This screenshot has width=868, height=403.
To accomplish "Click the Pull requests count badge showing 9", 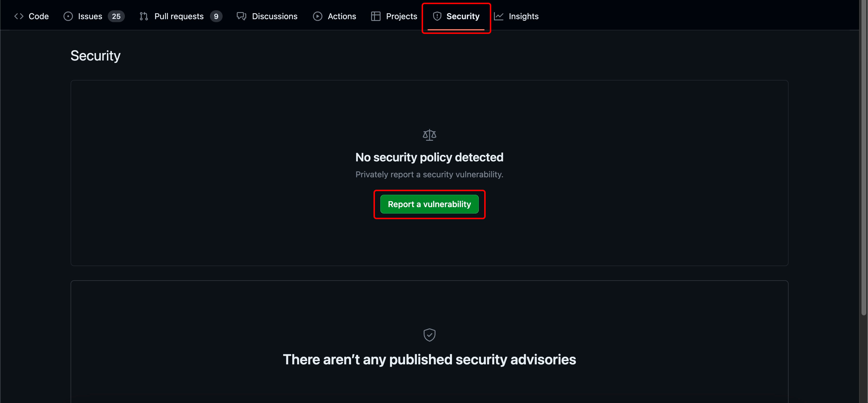I will [217, 16].
